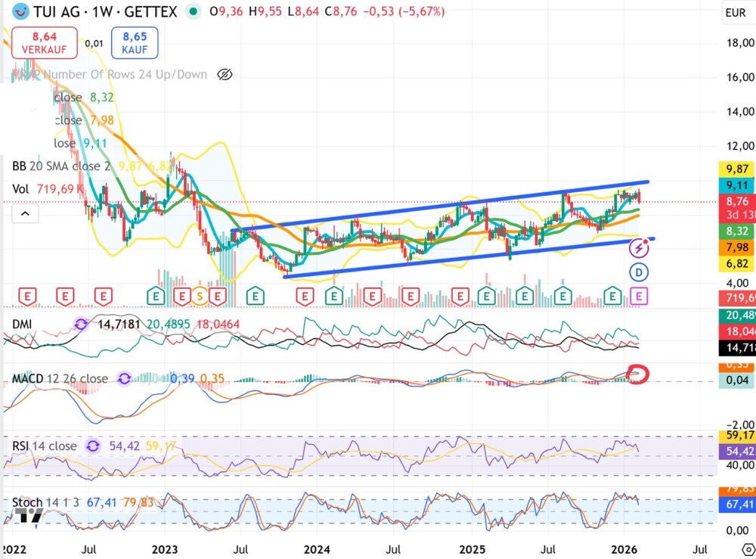
Task: Open the EUR currency selector on the price axis
Action: tap(735, 12)
